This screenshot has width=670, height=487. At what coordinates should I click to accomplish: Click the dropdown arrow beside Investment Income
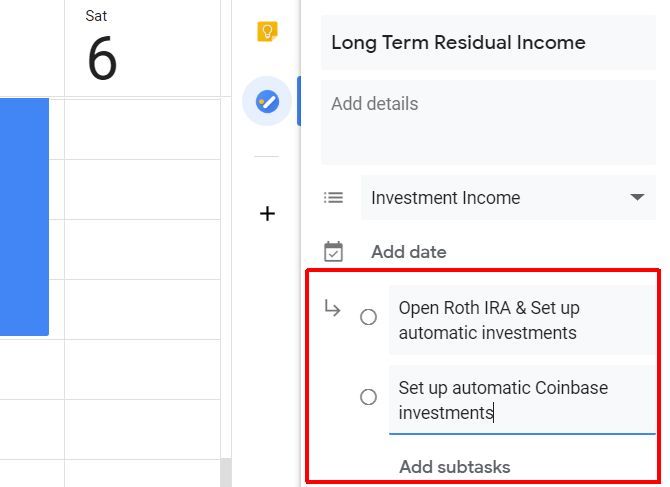[637, 198]
